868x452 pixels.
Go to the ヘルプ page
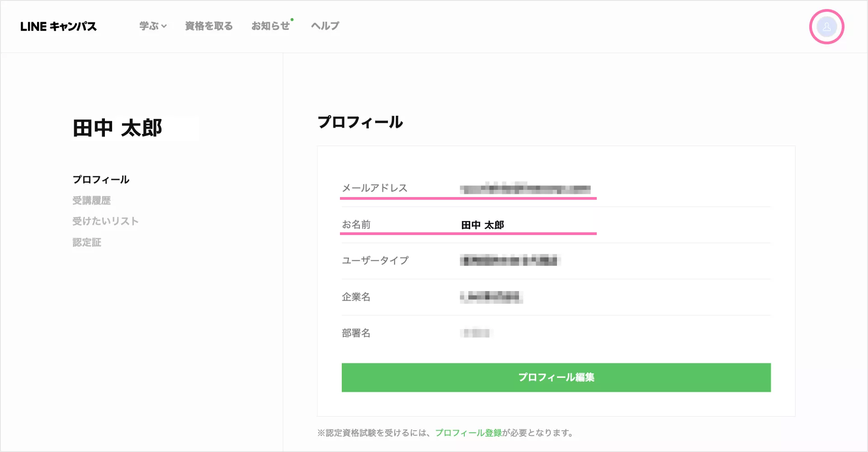tap(325, 26)
